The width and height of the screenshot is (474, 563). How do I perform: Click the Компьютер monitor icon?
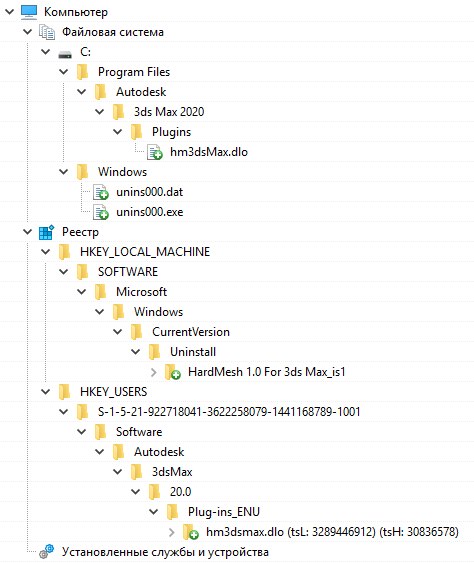point(29,12)
